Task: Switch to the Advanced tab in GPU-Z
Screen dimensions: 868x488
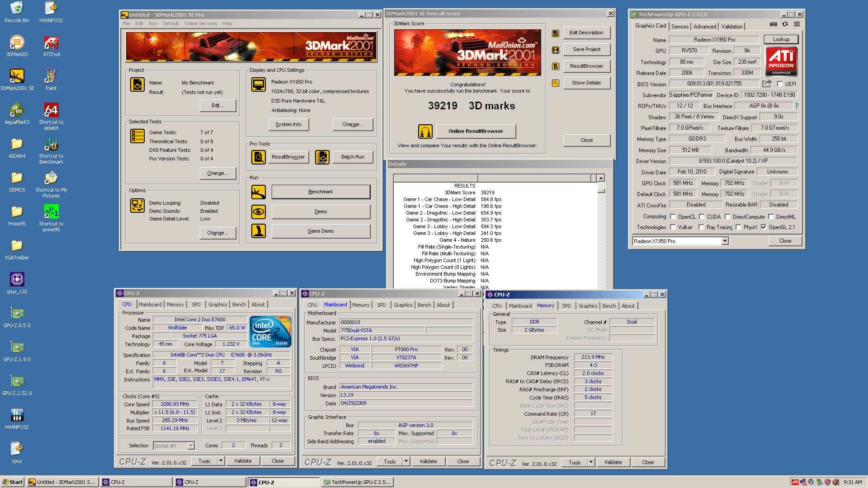Action: coord(705,27)
